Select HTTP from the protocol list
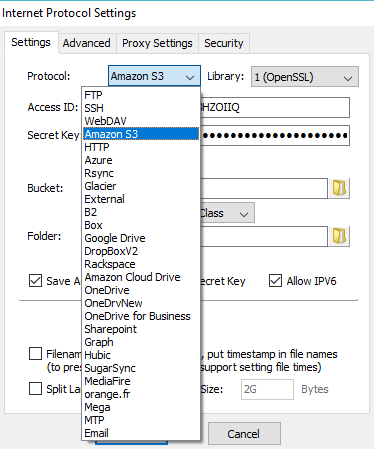Screen dimensions: 374x449 (141, 147)
